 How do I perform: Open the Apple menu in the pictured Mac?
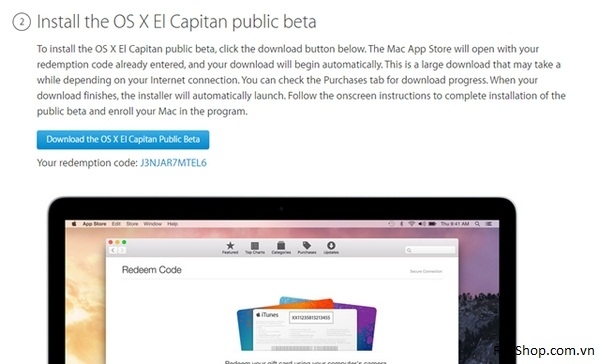[74, 224]
